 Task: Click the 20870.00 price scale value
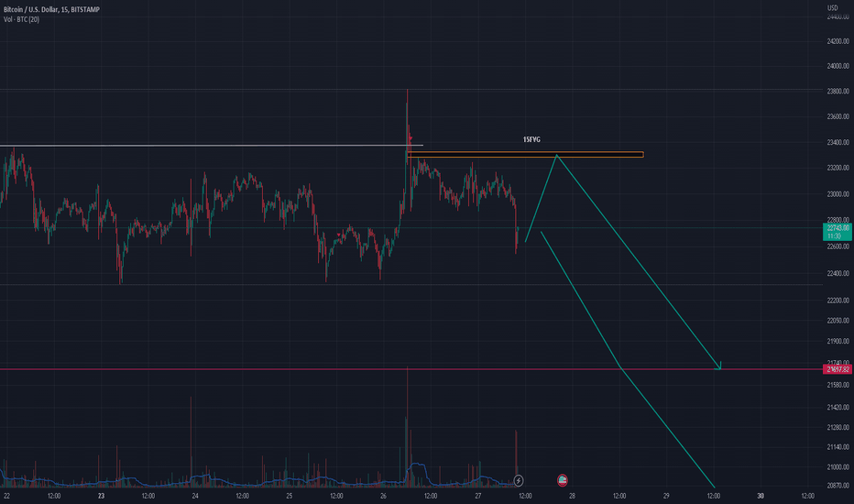[838, 486]
